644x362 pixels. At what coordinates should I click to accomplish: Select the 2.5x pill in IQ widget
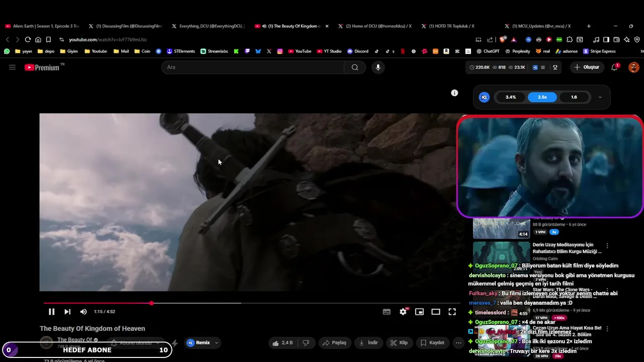(x=542, y=97)
